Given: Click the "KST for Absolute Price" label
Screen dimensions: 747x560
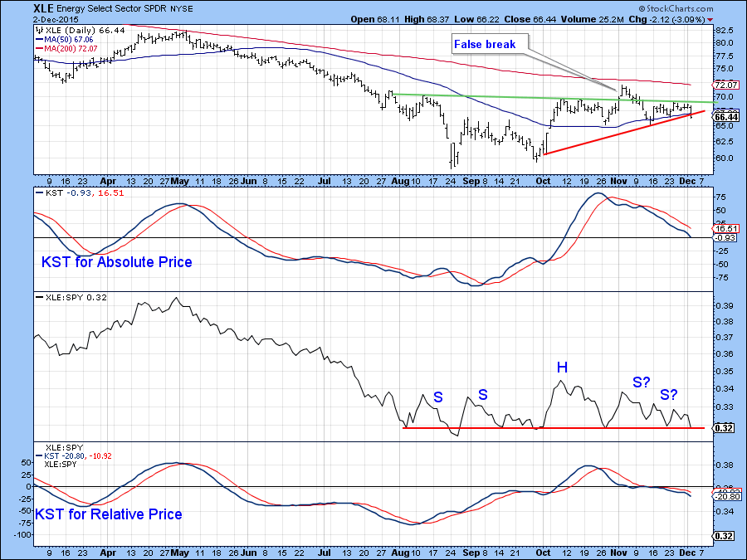Looking at the screenshot, I should pos(117,262).
